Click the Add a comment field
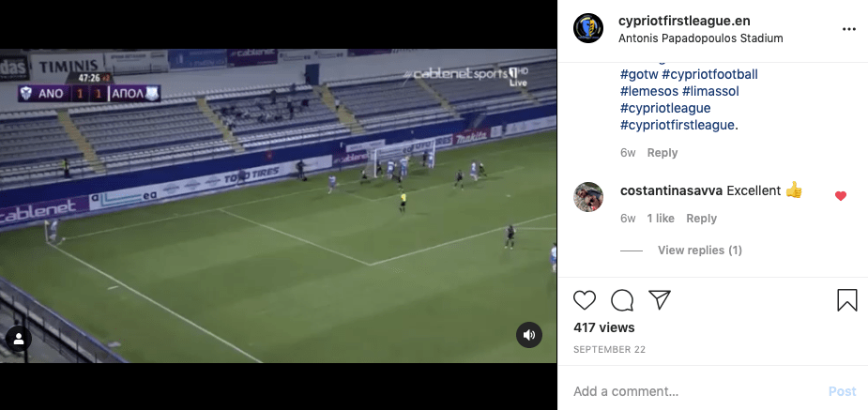Image resolution: width=868 pixels, height=410 pixels. [692, 391]
